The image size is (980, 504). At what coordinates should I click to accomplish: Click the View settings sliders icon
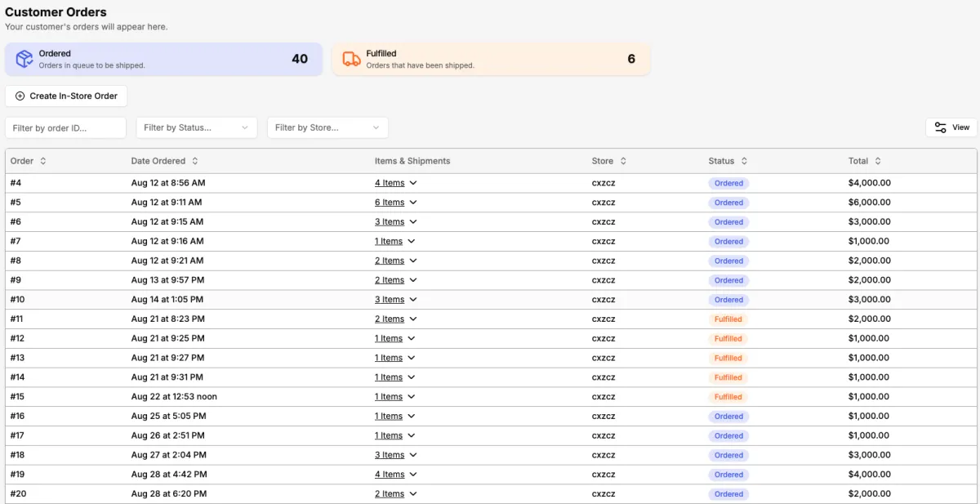click(941, 127)
